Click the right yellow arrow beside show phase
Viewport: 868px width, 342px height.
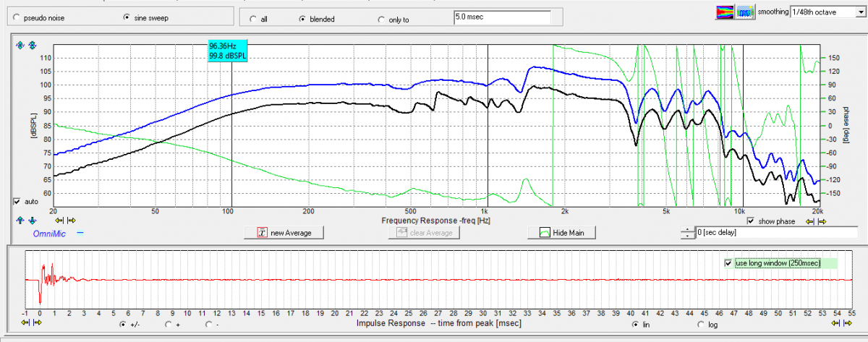[822, 221]
